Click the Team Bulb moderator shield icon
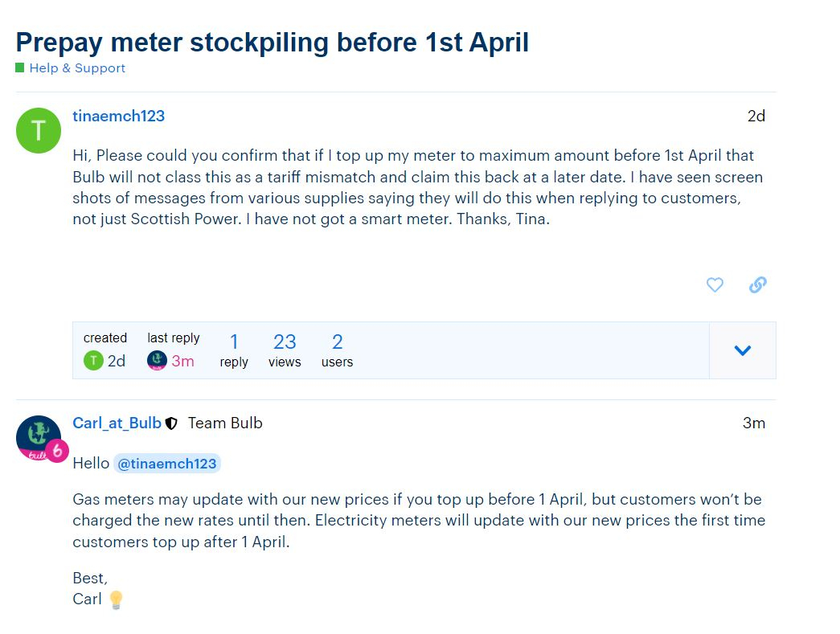Image resolution: width=840 pixels, height=634 pixels. [171, 423]
